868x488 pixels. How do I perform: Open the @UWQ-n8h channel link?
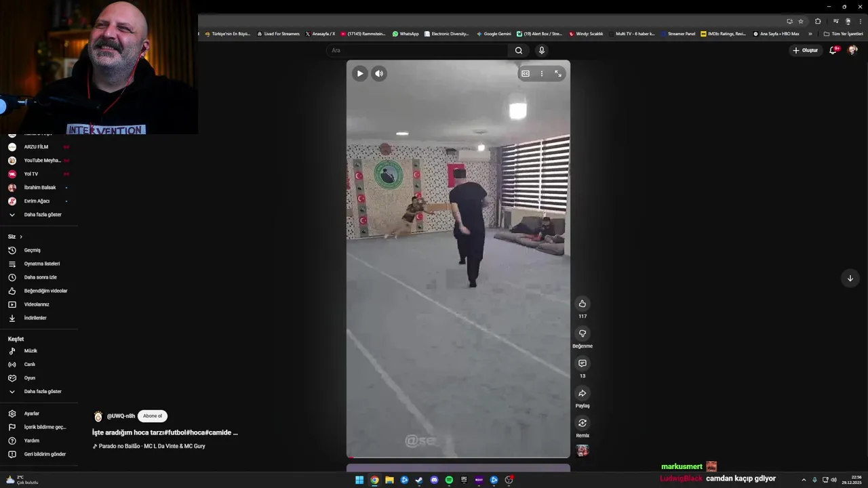(121, 416)
